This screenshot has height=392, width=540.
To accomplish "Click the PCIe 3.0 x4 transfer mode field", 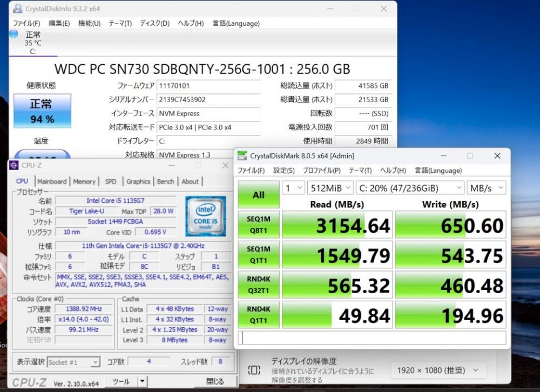I will click(208, 127).
